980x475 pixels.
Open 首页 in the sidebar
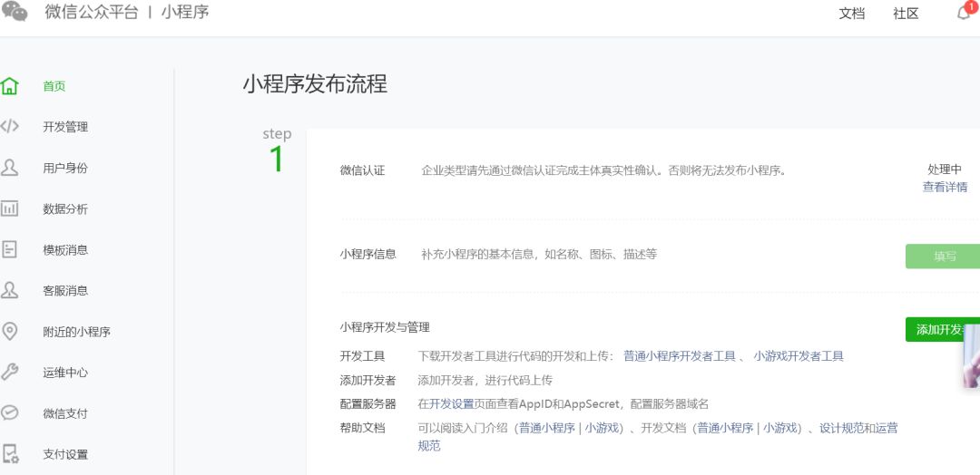click(54, 86)
